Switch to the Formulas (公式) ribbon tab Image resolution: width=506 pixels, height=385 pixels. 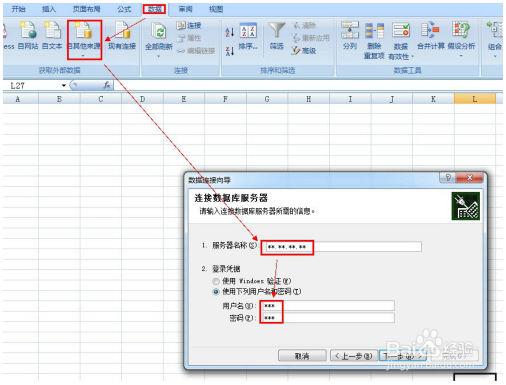point(124,9)
